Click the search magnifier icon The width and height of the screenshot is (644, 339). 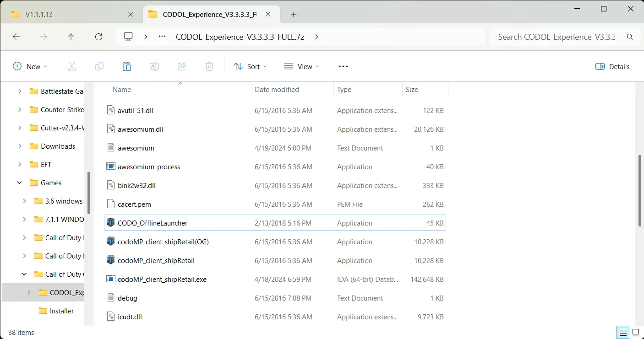(x=630, y=37)
